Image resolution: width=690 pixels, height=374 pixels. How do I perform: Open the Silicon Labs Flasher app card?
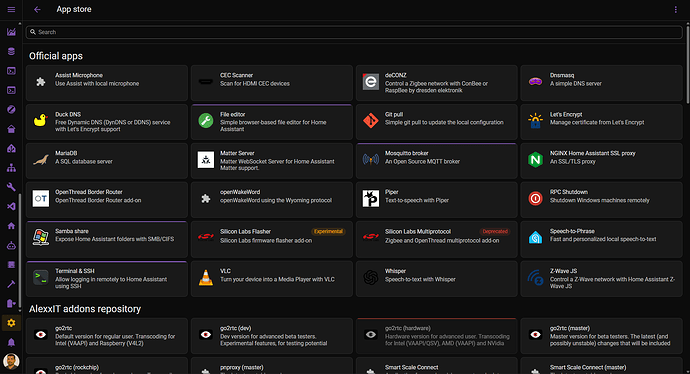272,239
